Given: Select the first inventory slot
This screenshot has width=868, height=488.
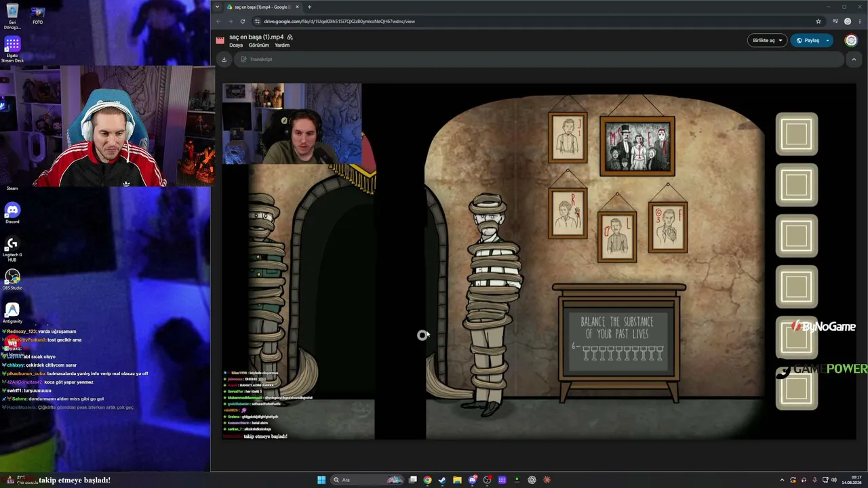Looking at the screenshot, I should 797,134.
